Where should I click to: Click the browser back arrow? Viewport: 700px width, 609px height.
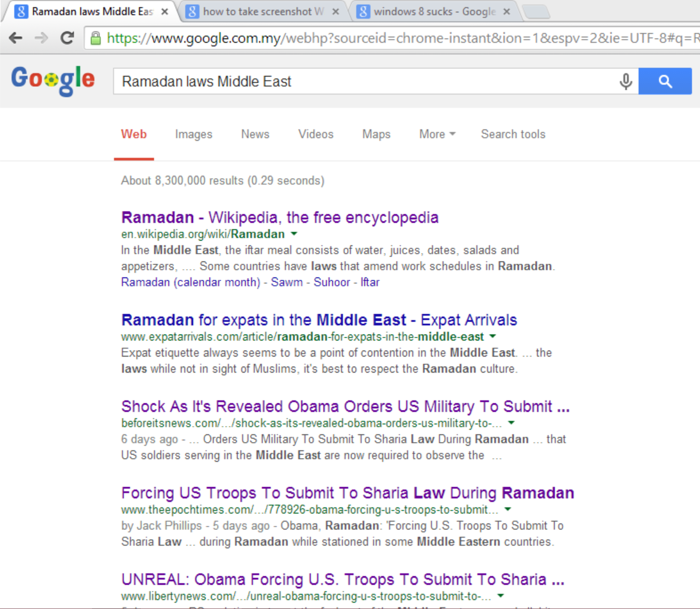(15, 38)
